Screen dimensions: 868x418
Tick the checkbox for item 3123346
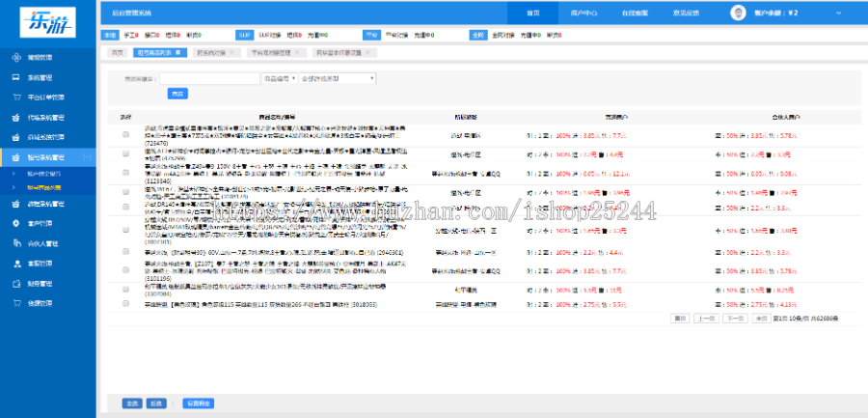125,173
